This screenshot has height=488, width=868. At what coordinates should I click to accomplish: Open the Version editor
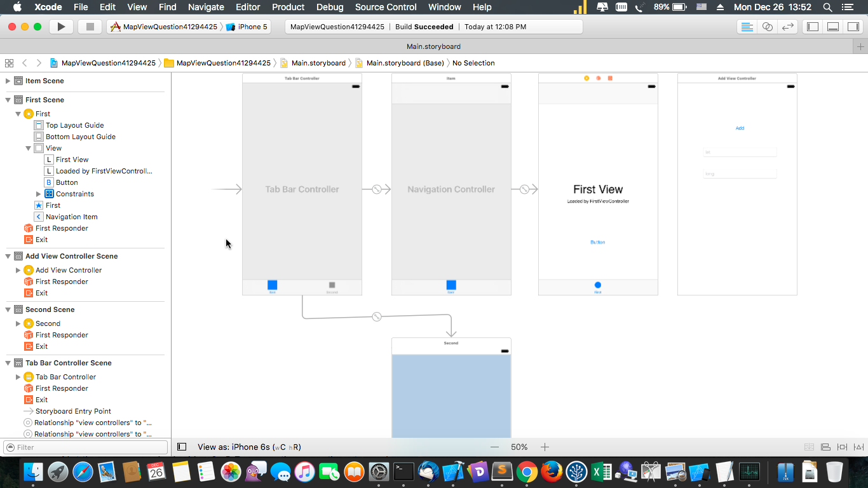point(788,27)
